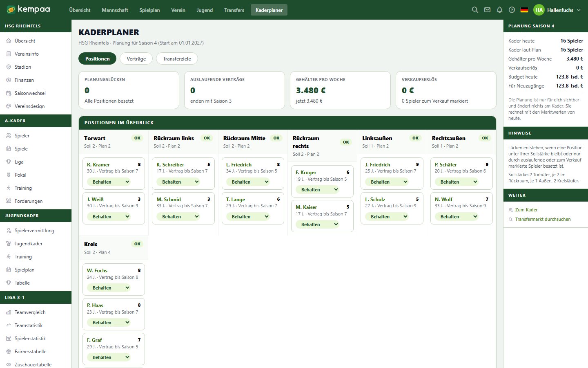Open the Pokal sidebar icon
The width and height of the screenshot is (588, 368).
pos(9,175)
